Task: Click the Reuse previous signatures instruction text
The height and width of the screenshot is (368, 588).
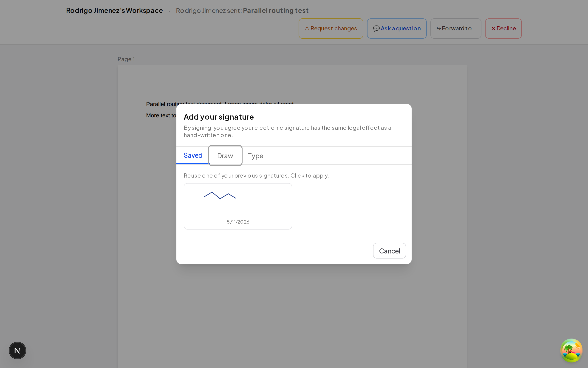Action: pos(256,175)
